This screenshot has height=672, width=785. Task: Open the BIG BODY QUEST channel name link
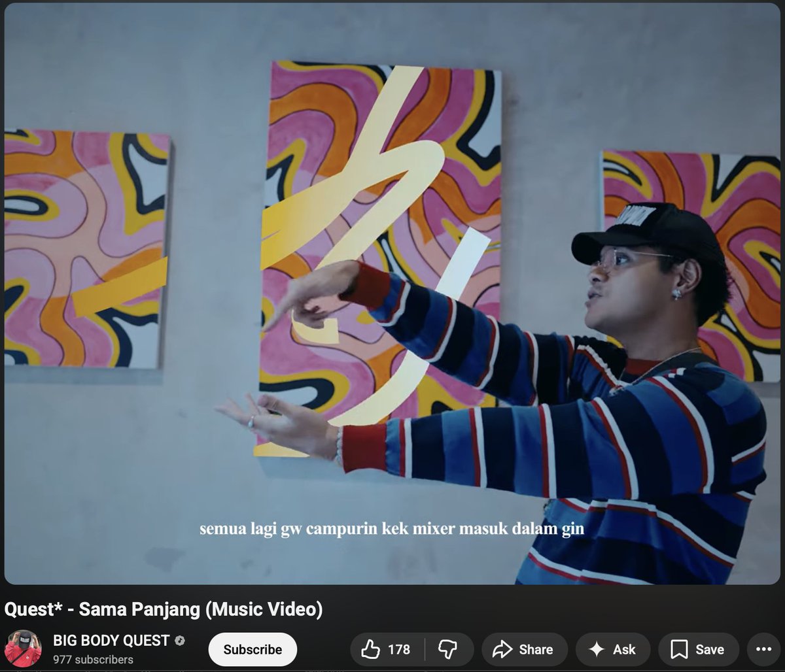(111, 641)
